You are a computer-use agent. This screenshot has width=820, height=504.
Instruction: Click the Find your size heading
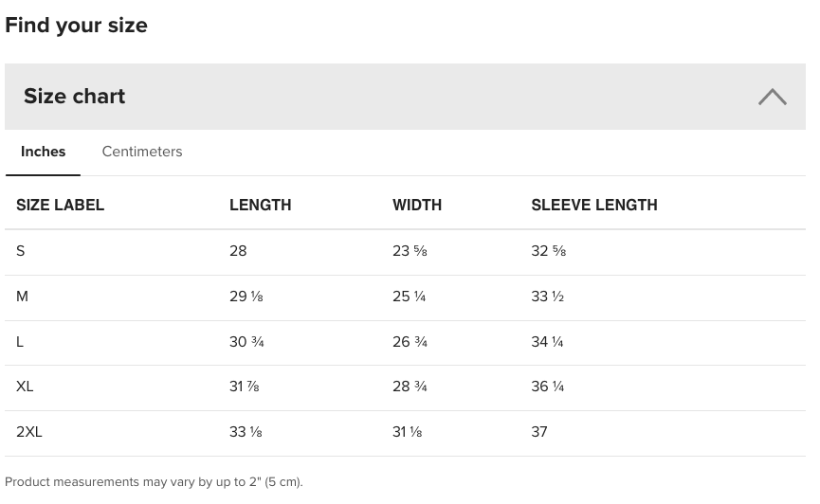point(77,26)
